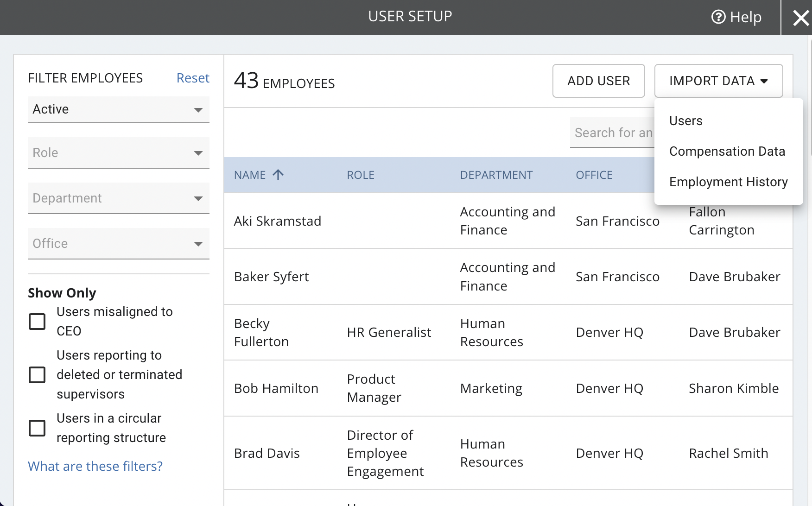Viewport: 812px width, 506px height.
Task: Click the Add User button
Action: click(598, 81)
